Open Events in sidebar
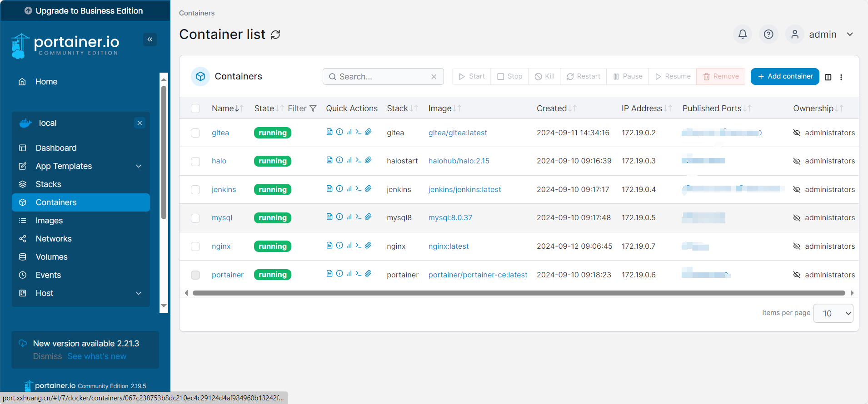The width and height of the screenshot is (868, 404). pyautogui.click(x=81, y=275)
